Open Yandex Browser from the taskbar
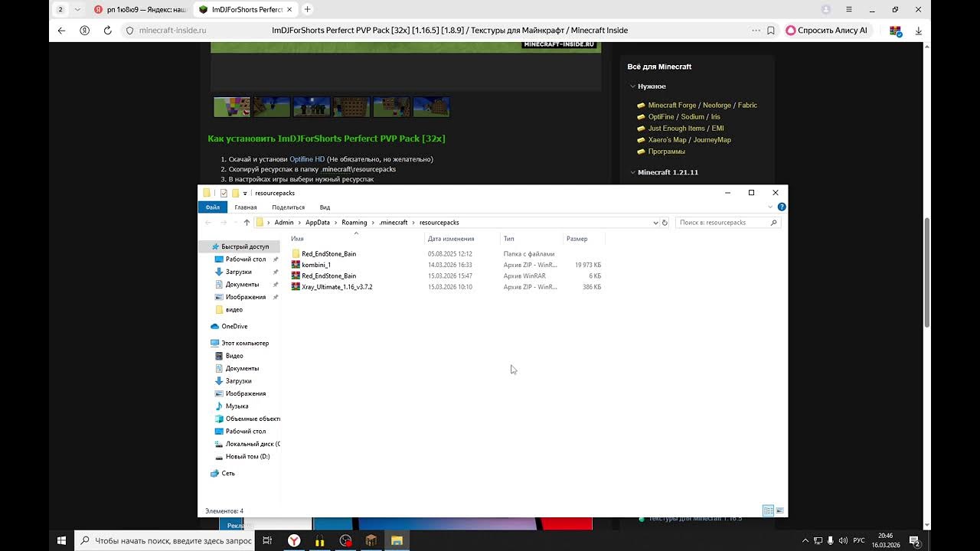Viewport: 980px width, 551px height. (294, 540)
